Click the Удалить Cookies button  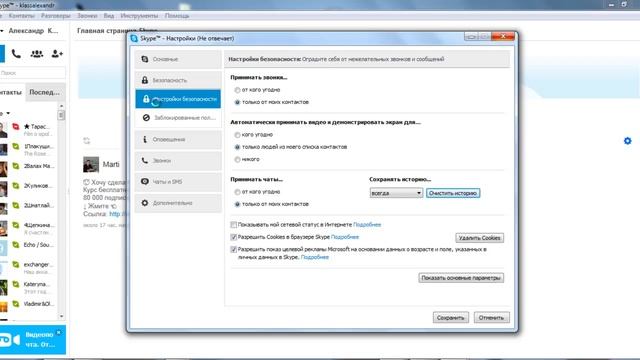tap(479, 238)
